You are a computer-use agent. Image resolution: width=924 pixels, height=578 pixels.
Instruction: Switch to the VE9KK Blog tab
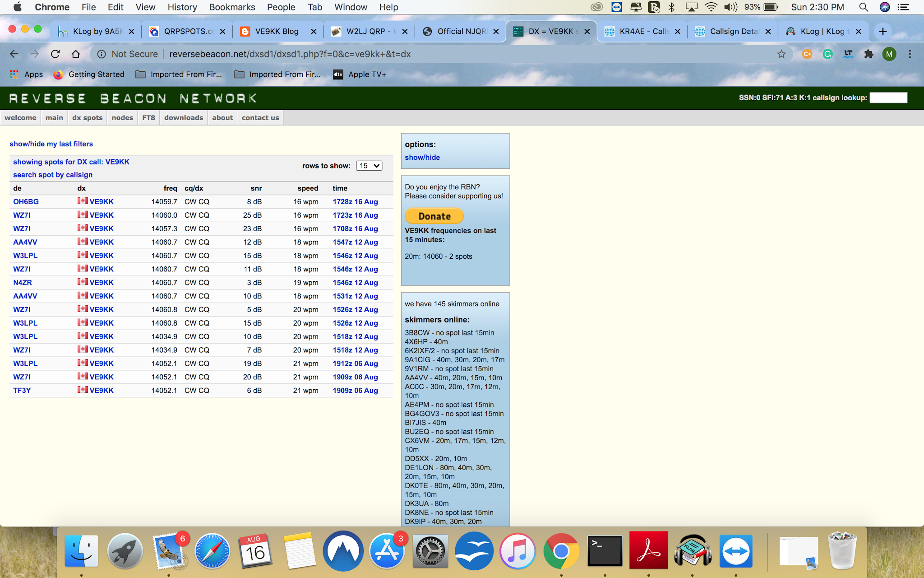(277, 31)
